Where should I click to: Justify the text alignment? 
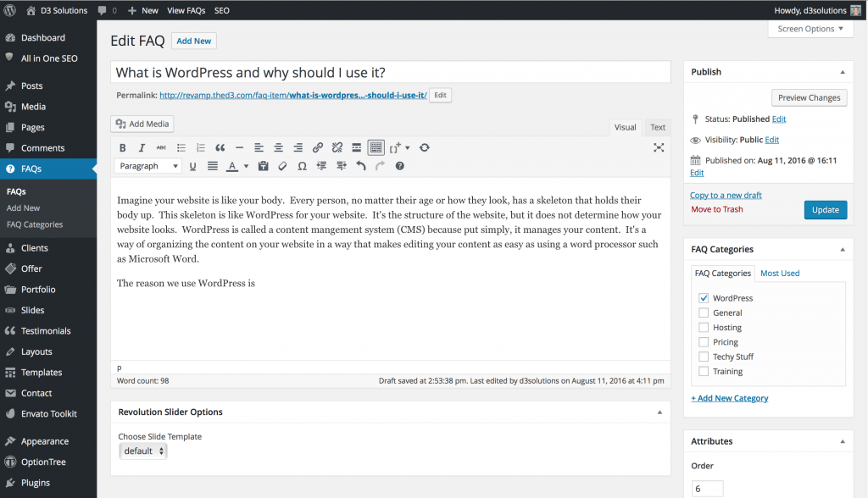[213, 166]
